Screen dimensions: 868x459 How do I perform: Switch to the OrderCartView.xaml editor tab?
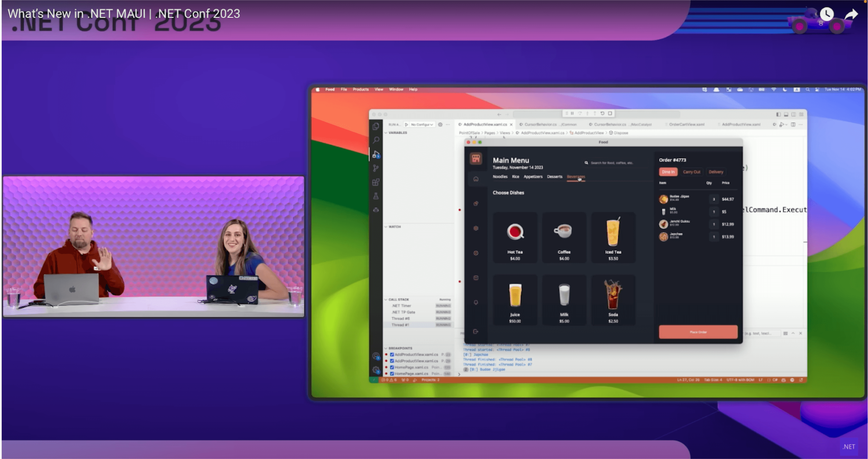(x=686, y=124)
